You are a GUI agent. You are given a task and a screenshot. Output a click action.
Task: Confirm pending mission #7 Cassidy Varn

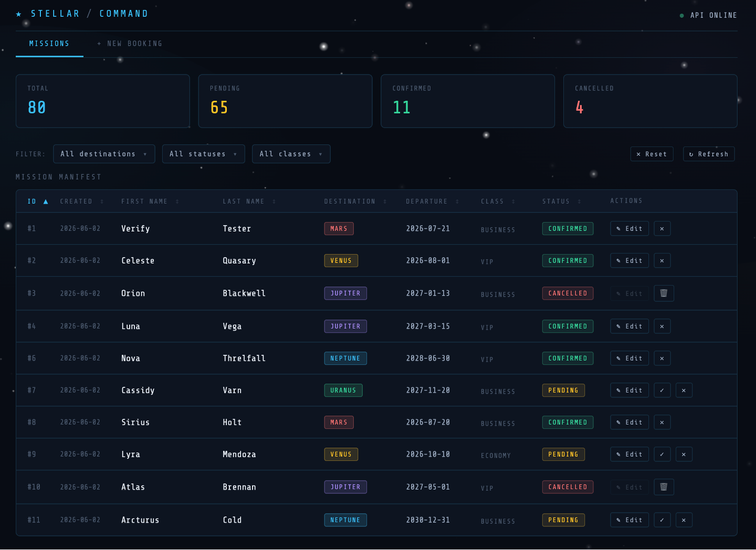click(662, 390)
